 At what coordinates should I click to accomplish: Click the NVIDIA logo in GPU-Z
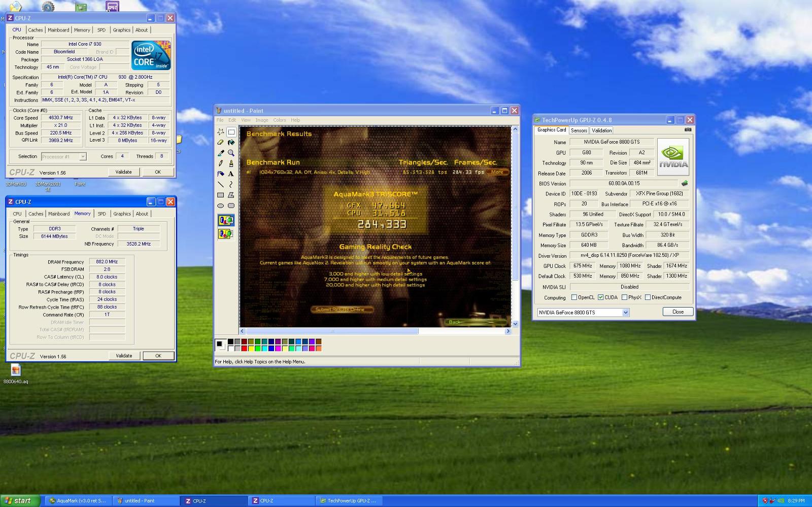673,157
